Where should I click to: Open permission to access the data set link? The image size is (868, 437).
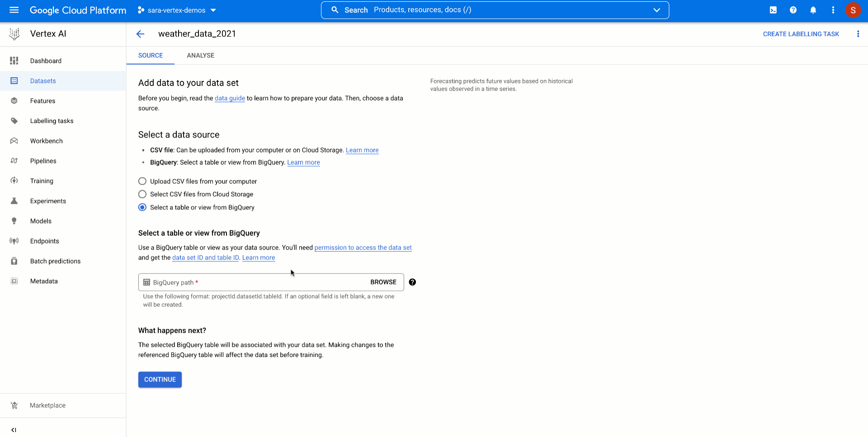[x=363, y=248]
